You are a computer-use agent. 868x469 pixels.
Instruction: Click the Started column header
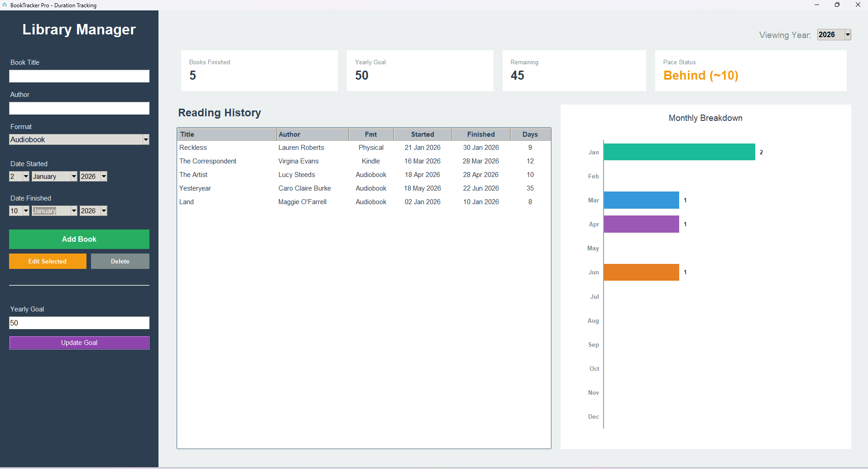coord(422,134)
